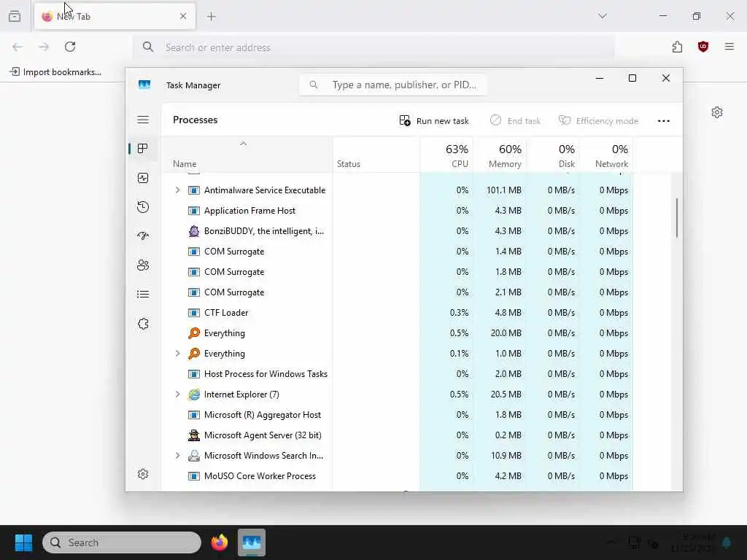Click Internet Explorer process icon
This screenshot has height=560, width=747.
point(194,394)
